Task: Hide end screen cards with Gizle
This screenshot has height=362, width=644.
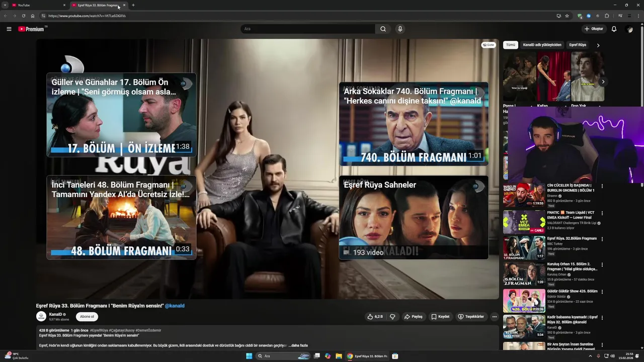Action: tap(489, 45)
